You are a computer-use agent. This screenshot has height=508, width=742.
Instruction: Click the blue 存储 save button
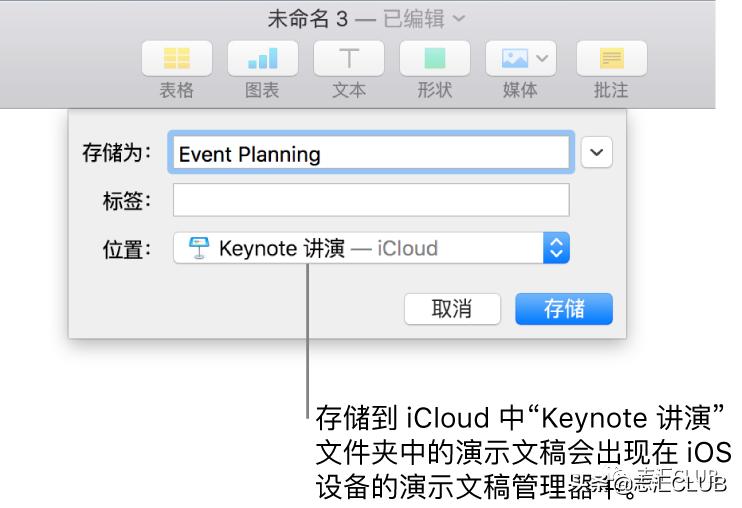pyautogui.click(x=564, y=309)
